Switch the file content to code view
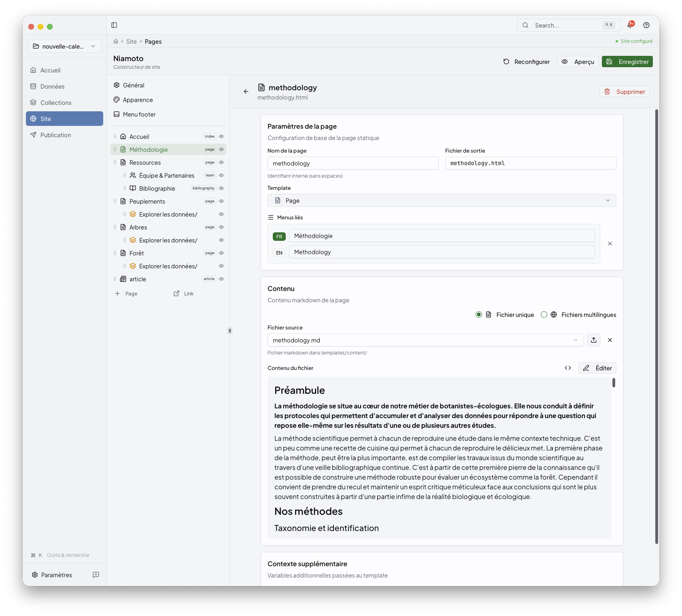The width and height of the screenshot is (682, 616). pyautogui.click(x=568, y=368)
